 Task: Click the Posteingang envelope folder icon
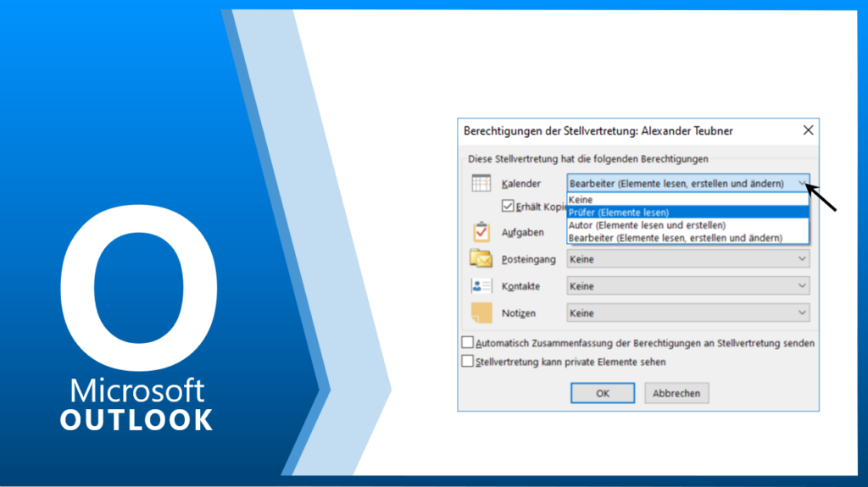coord(481,258)
